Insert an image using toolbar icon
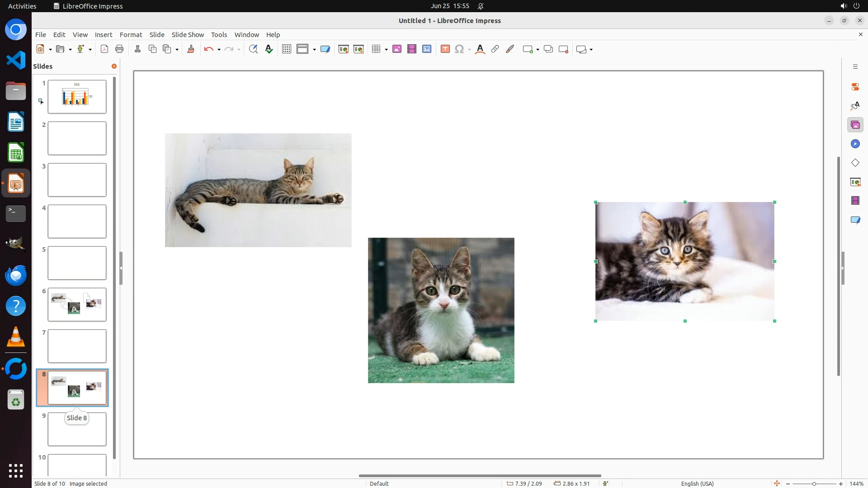868x488 pixels. [x=396, y=49]
